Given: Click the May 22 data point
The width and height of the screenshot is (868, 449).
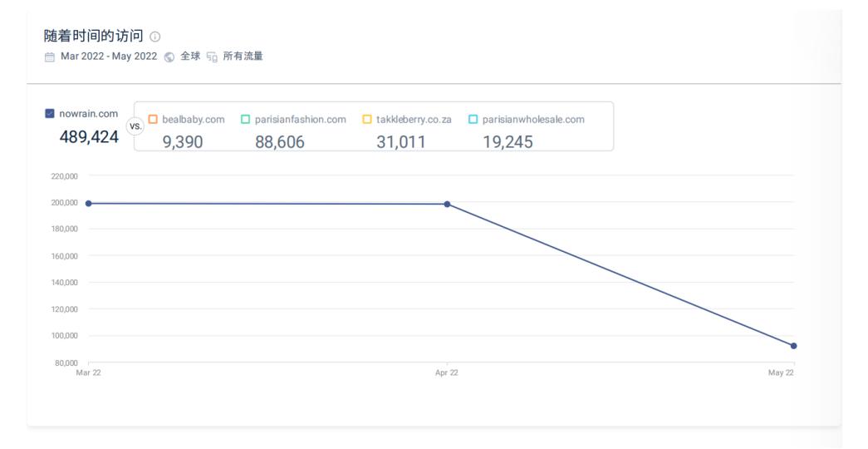Looking at the screenshot, I should coord(794,346).
